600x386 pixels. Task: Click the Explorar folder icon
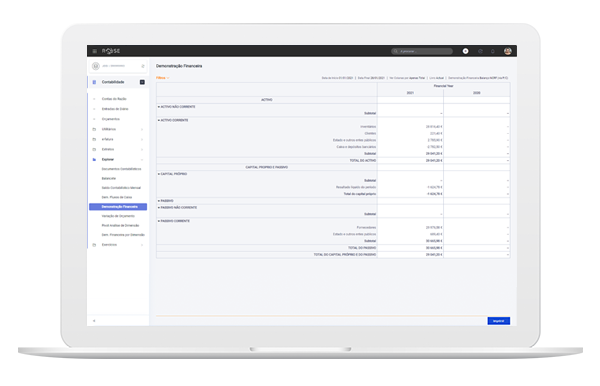point(94,160)
